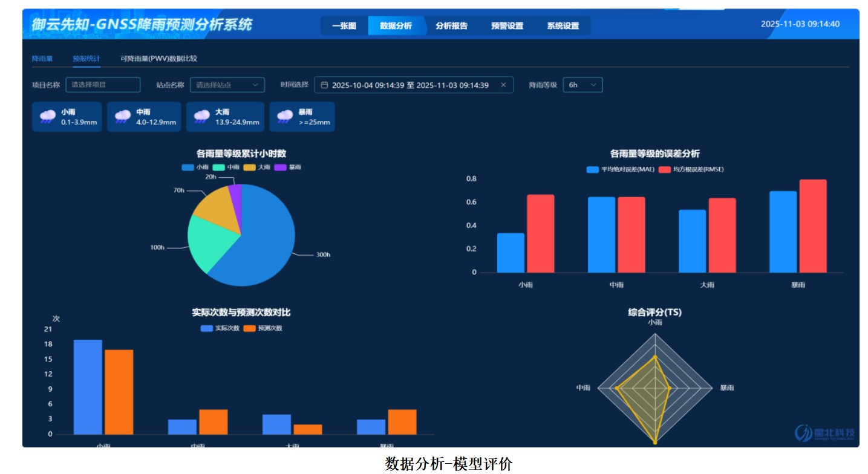The width and height of the screenshot is (868, 474).
Task: Click the rain cloud icon for 中雨
Action: click(123, 117)
